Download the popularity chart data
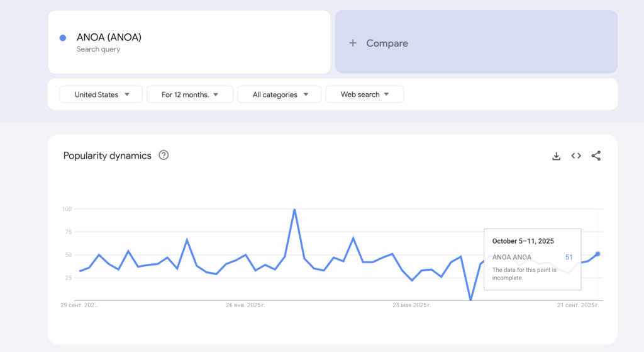The image size is (644, 352). 556,156
